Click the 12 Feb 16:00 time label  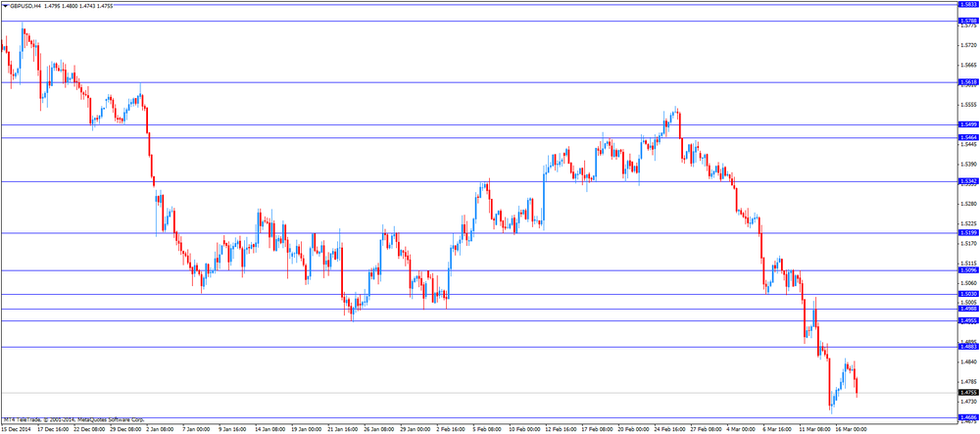pyautogui.click(x=563, y=430)
